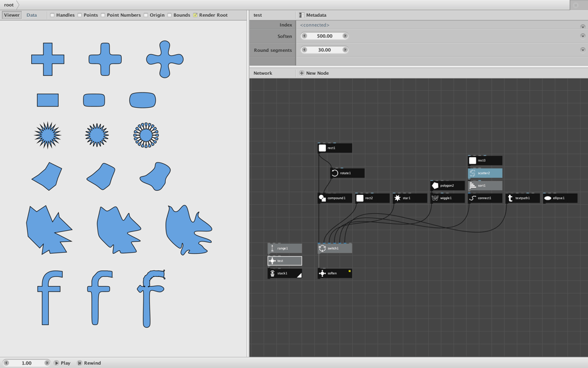
Task: Click the rect1 node's square icon
Action: pyautogui.click(x=322, y=148)
